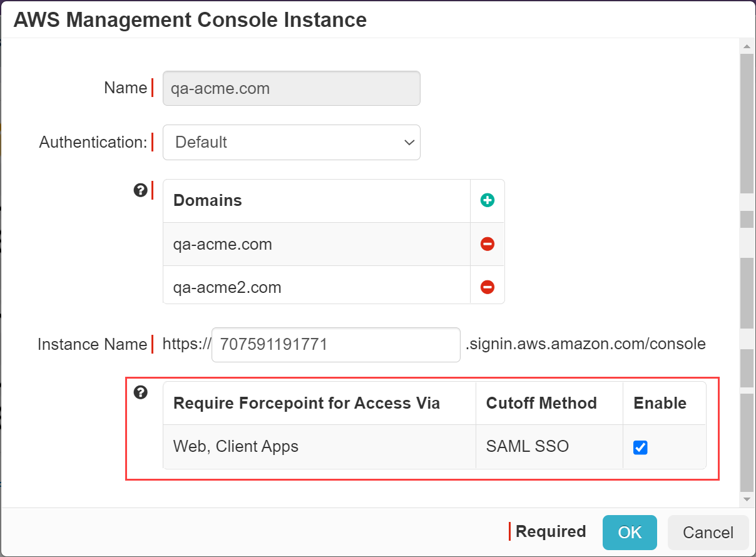Viewport: 756px width, 557px height.
Task: Click the scrollbar down arrow
Action: [x=747, y=500]
